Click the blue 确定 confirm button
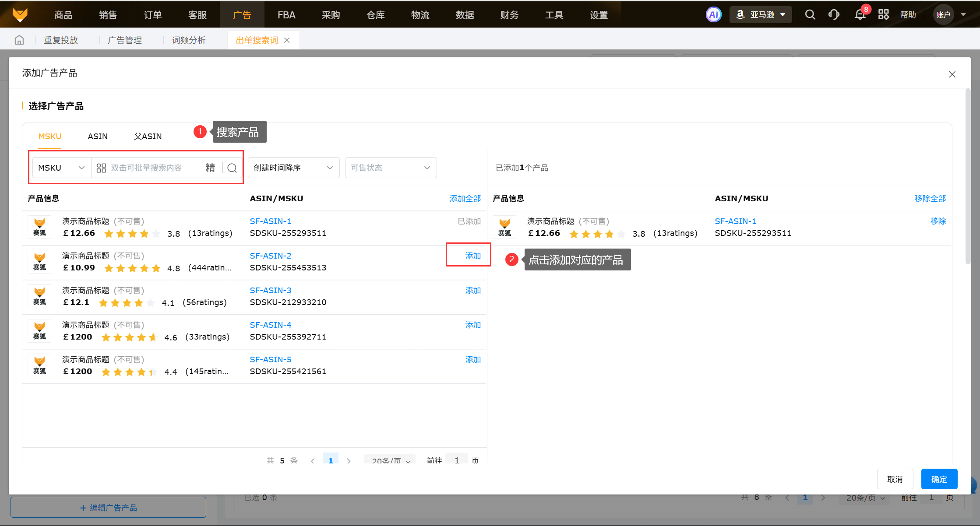 (939, 479)
